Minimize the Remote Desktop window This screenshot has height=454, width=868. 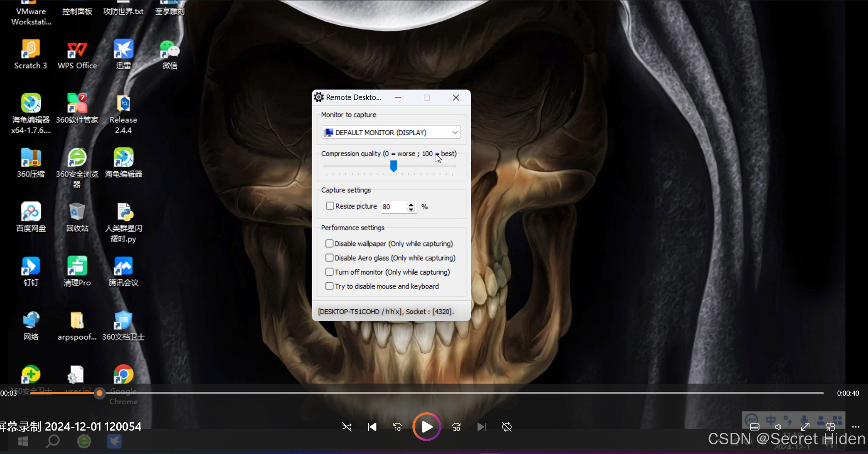pos(398,97)
